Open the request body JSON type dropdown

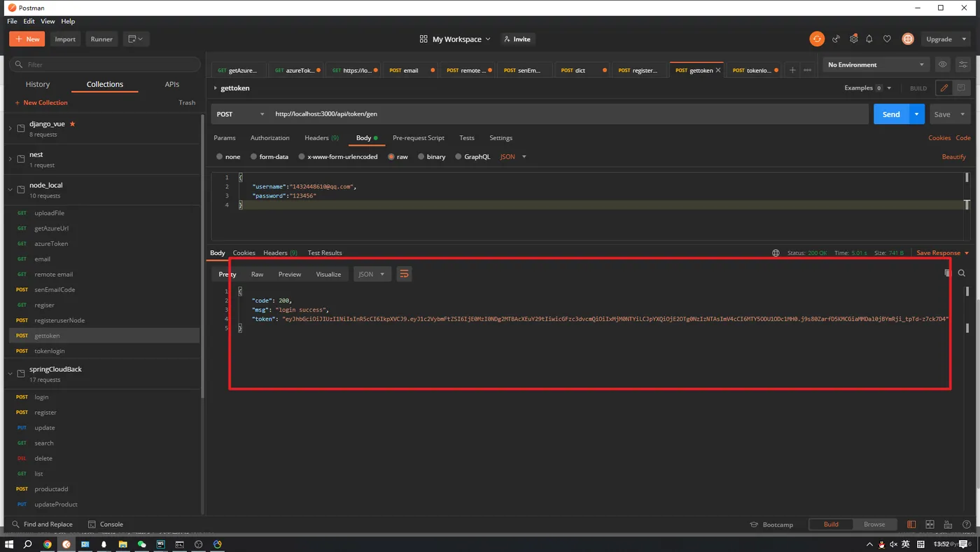point(513,157)
